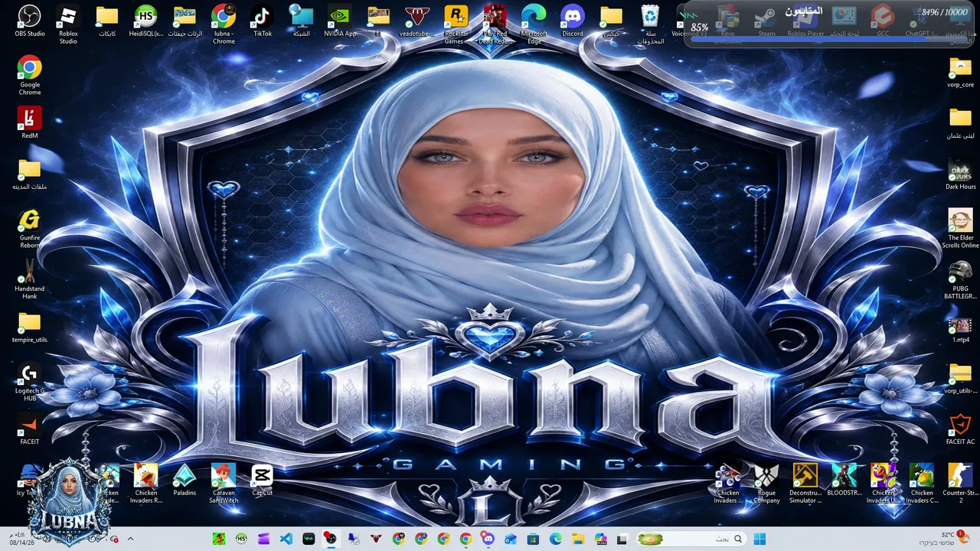Image resolution: width=980 pixels, height=551 pixels.
Task: Open the Chicken Invaders C... shortcut
Action: (922, 484)
